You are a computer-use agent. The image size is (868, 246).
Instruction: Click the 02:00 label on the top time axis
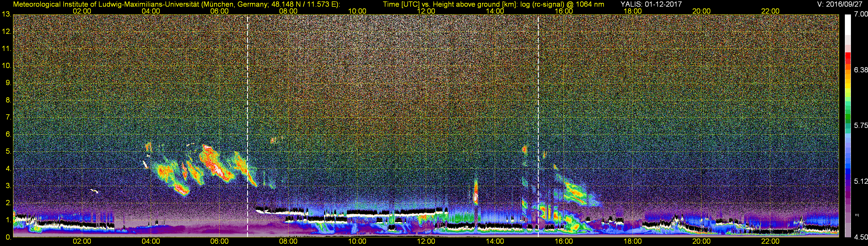coord(82,11)
